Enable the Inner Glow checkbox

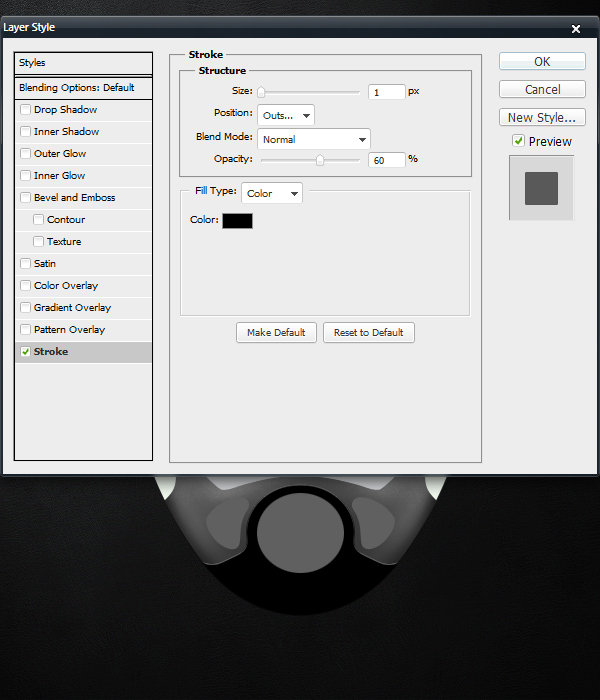pos(25,175)
